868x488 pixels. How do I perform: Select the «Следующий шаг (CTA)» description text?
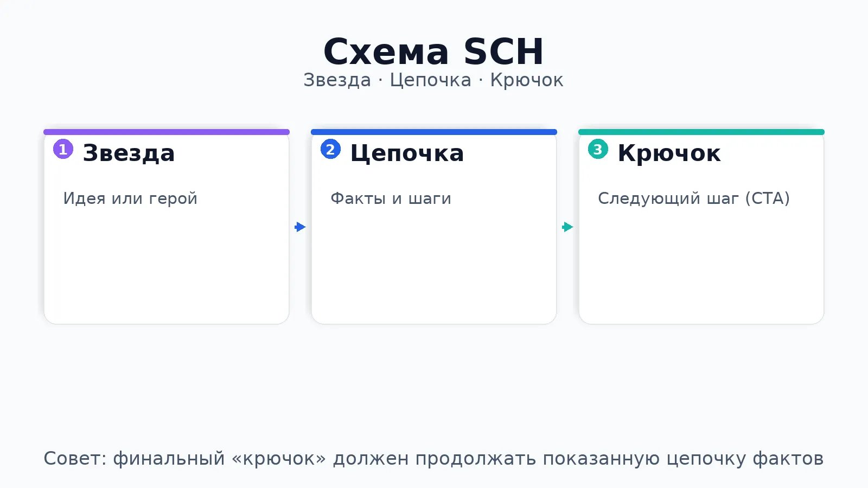coord(693,198)
